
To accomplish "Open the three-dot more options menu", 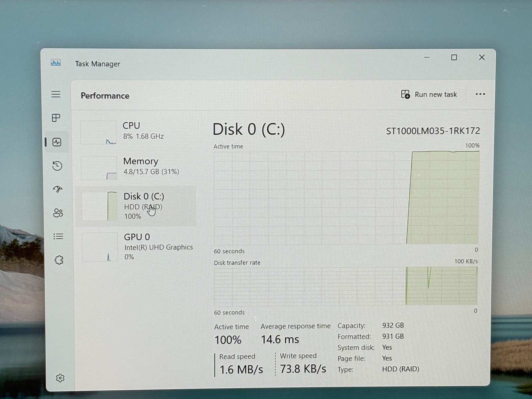I will pos(480,94).
